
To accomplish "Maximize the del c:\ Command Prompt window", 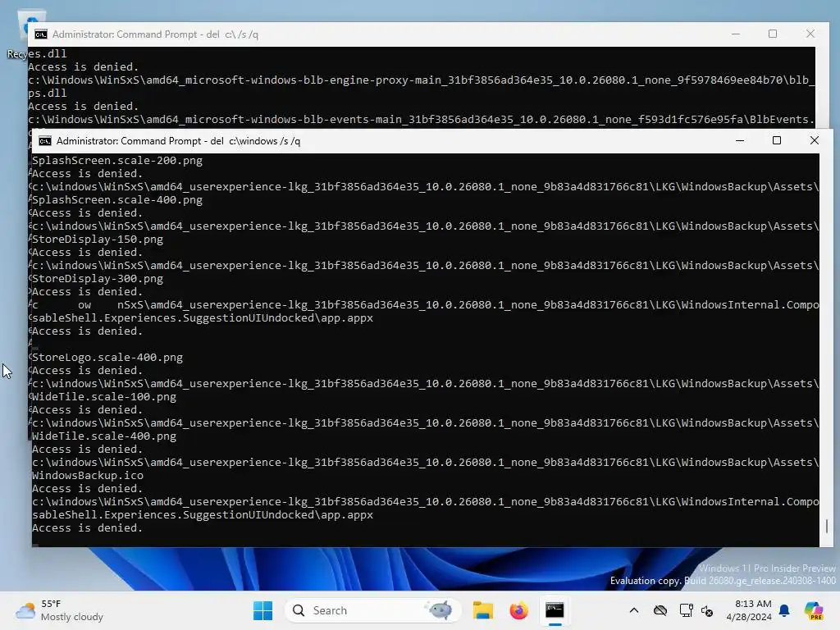I will [x=773, y=34].
